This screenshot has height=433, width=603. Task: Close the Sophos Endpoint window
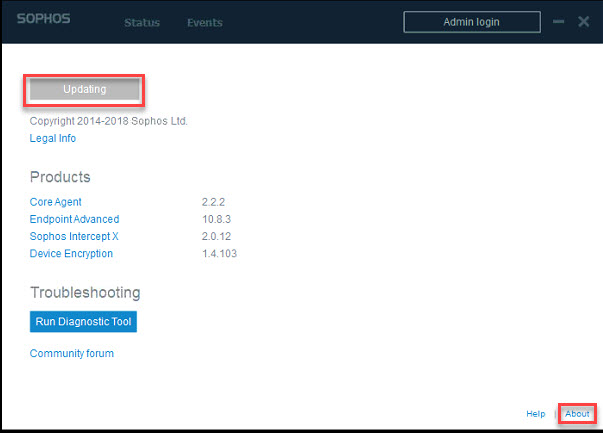click(x=584, y=21)
